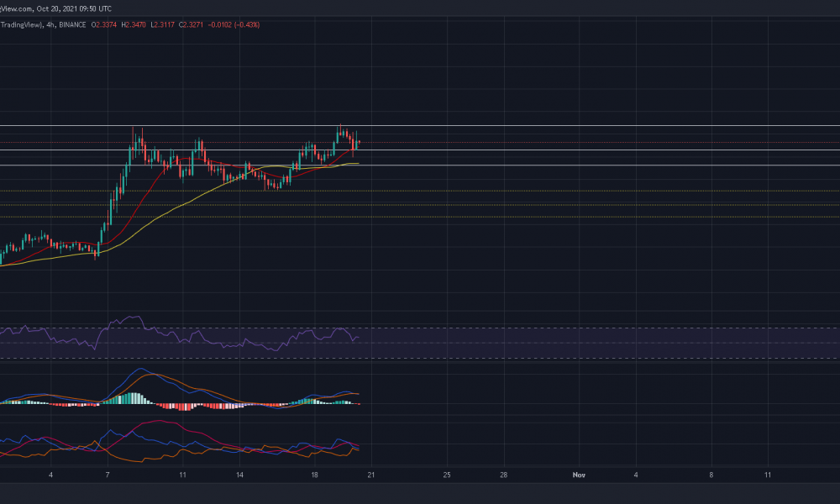This screenshot has width=840, height=504.
Task: Click the "7" date label on the time axis
Action: (x=108, y=475)
